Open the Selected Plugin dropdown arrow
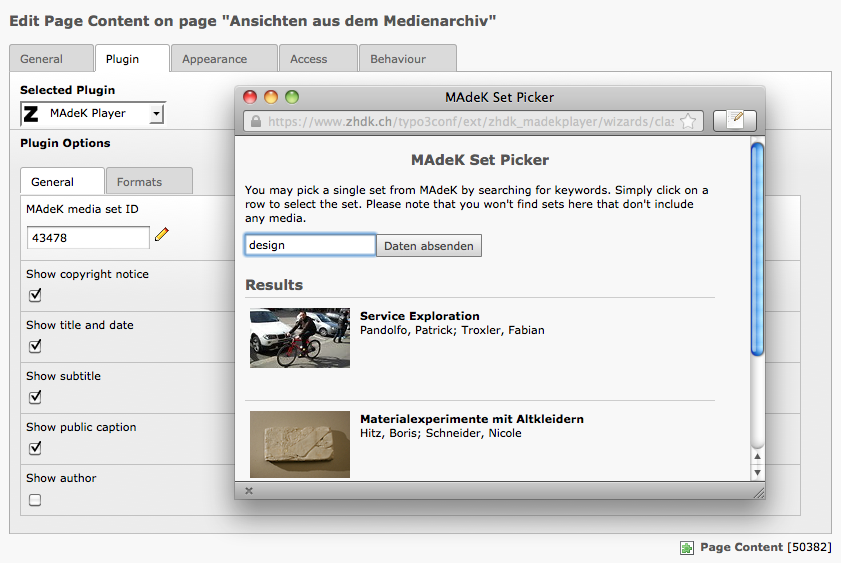 point(156,114)
